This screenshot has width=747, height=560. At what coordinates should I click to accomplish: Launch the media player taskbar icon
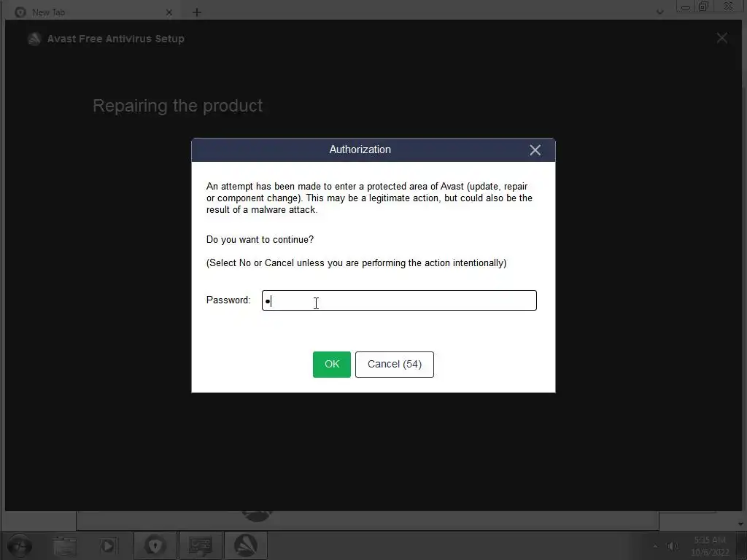pos(108,545)
